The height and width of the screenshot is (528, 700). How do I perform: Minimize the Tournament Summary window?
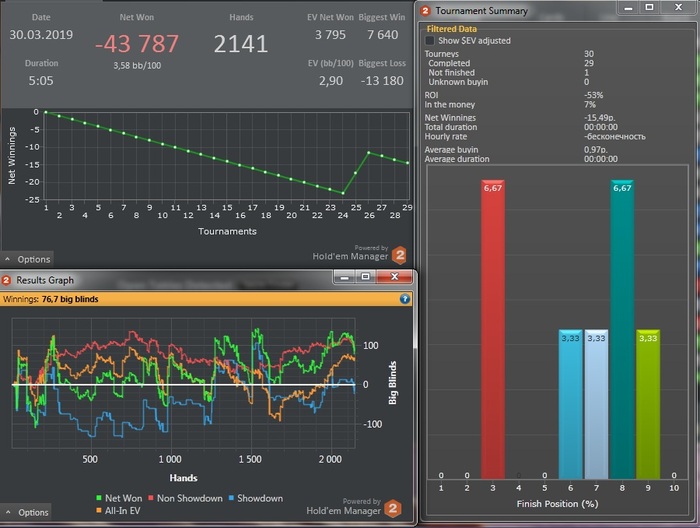click(x=628, y=8)
